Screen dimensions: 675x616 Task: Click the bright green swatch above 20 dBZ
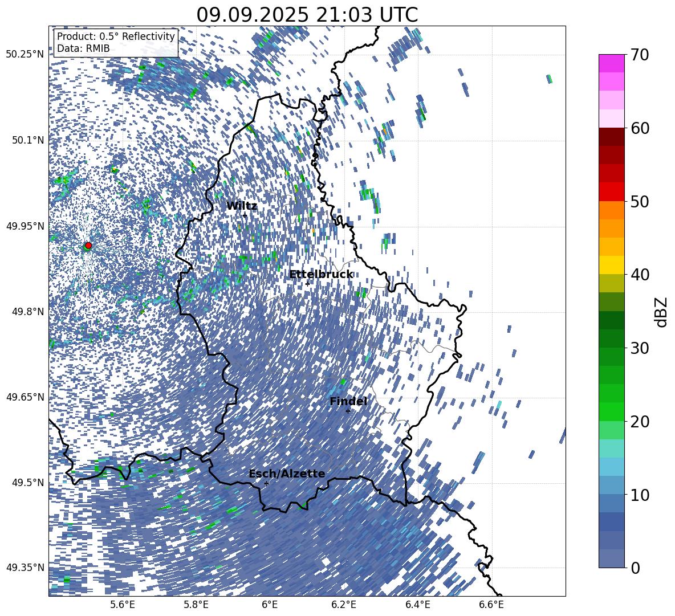pyautogui.click(x=611, y=411)
